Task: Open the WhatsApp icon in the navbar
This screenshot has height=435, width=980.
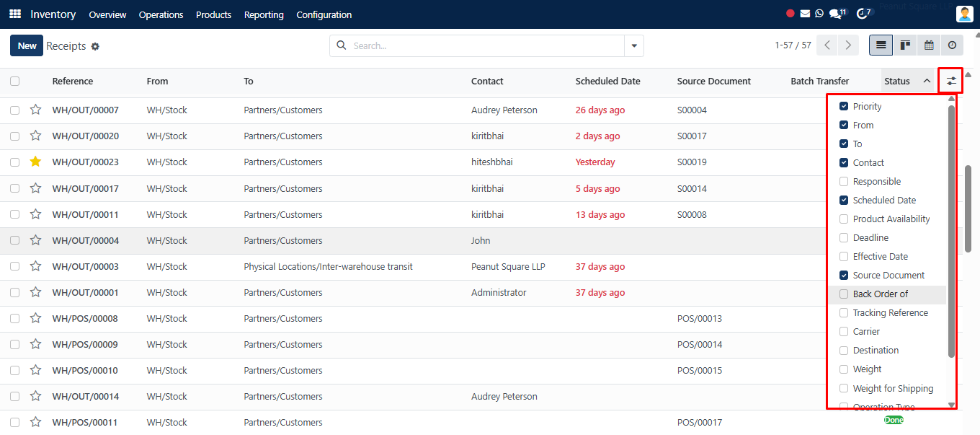Action: pyautogui.click(x=819, y=14)
